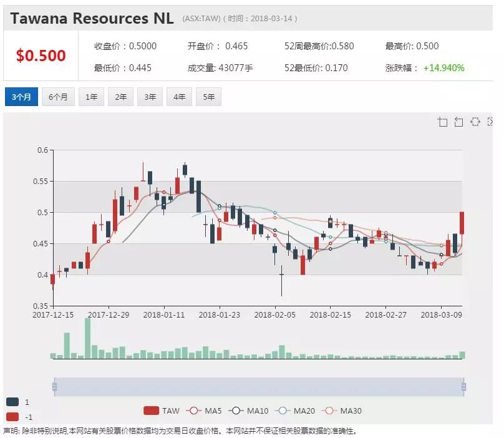Click the 收盘价: 0.5000 value

(x=125, y=46)
